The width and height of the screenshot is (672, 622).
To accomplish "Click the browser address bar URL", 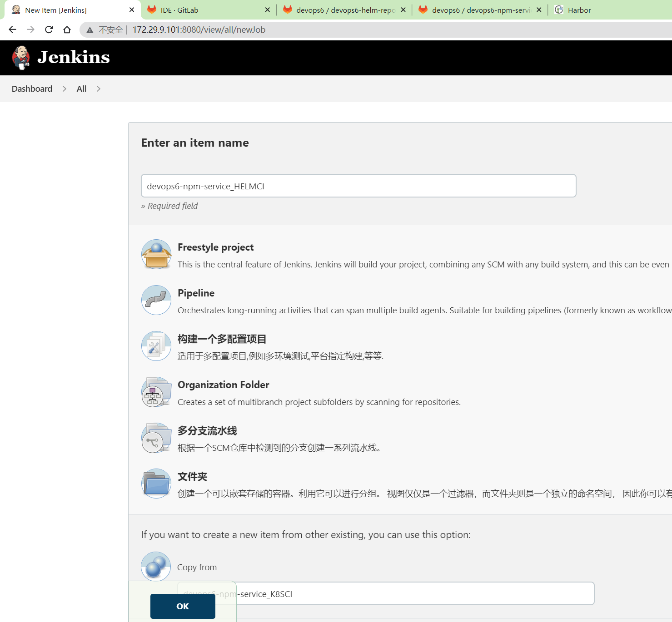I will pos(199,30).
